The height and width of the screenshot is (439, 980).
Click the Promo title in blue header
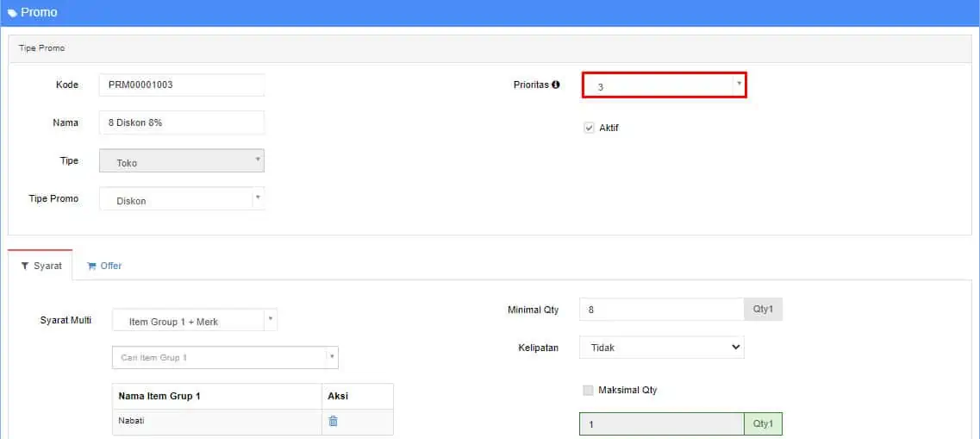point(39,13)
